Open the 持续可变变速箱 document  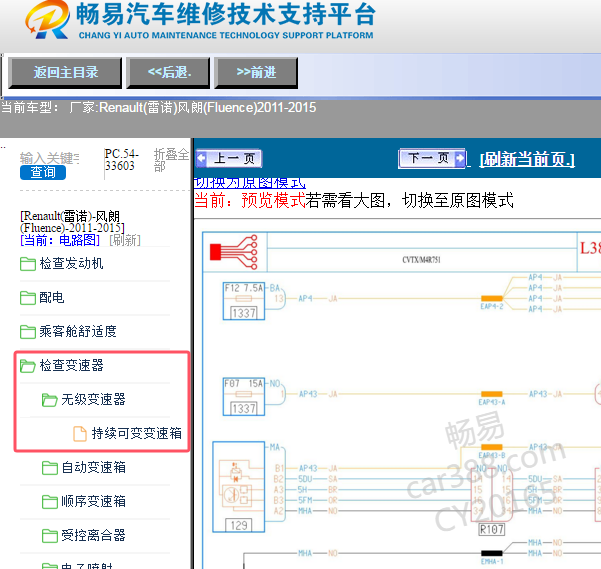coord(136,433)
